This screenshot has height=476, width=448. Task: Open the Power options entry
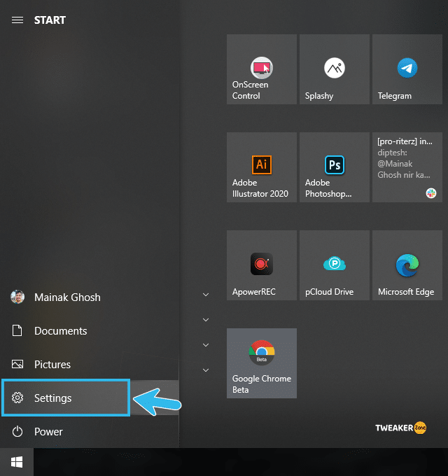pos(90,431)
